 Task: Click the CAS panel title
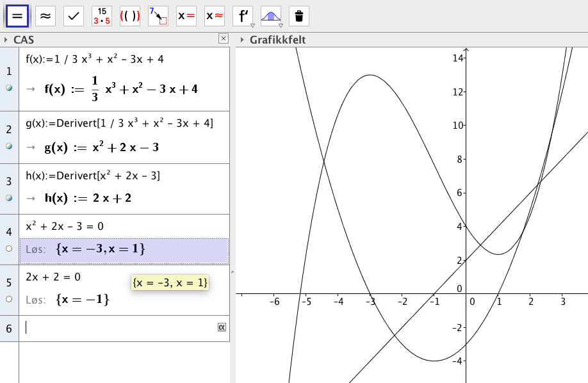point(24,40)
